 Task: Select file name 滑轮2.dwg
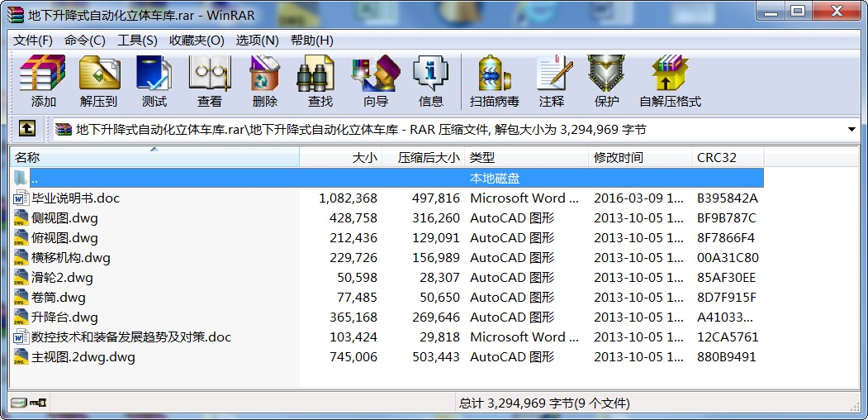[x=62, y=277]
